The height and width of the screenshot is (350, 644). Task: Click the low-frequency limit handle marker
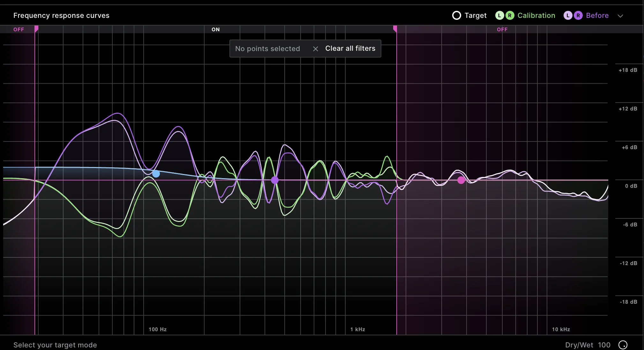point(36,29)
